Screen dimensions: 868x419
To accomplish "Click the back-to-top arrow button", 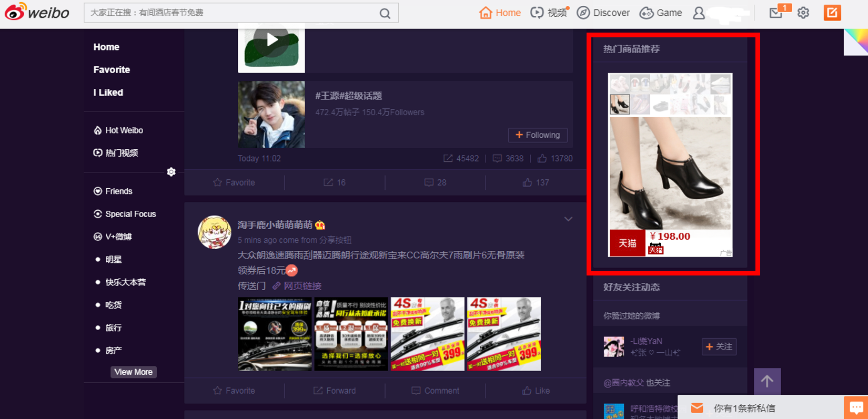I will pyautogui.click(x=767, y=381).
